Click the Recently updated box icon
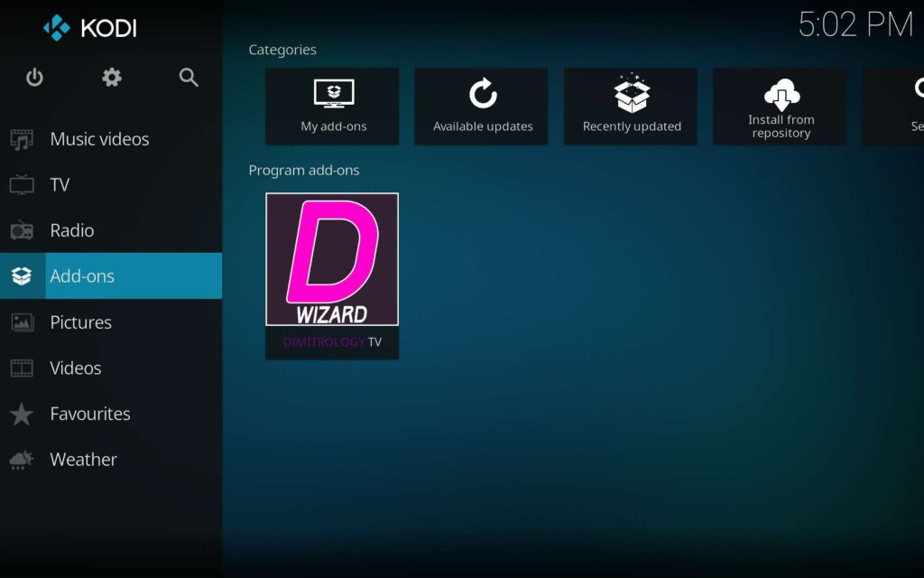924x578 pixels. pos(632,93)
